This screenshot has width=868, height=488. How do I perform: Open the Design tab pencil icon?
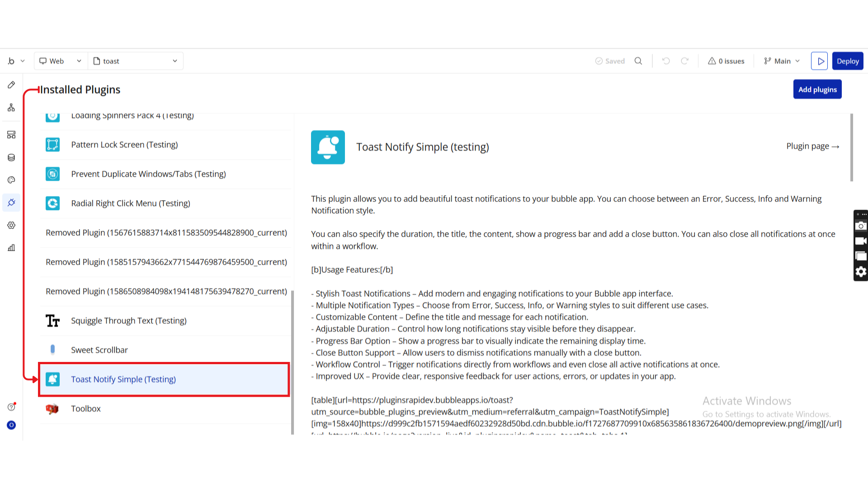click(x=11, y=85)
